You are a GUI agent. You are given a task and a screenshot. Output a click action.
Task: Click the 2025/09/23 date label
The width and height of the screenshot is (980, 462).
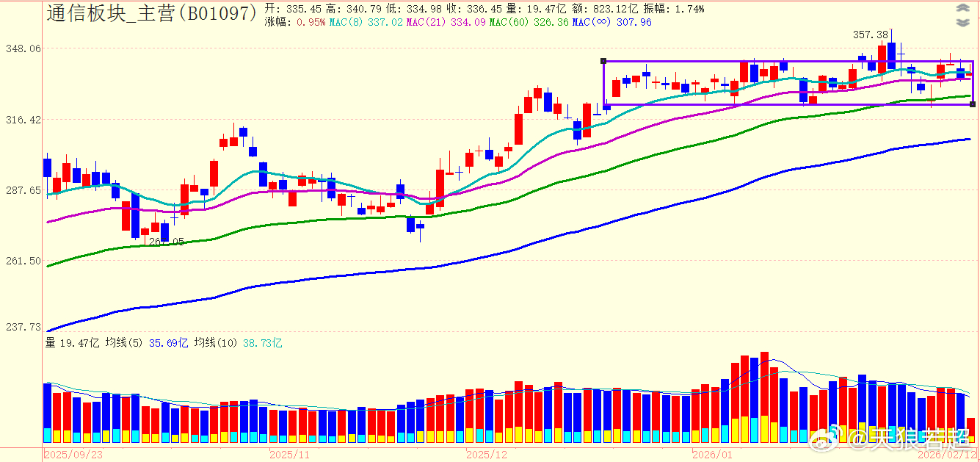(73, 455)
